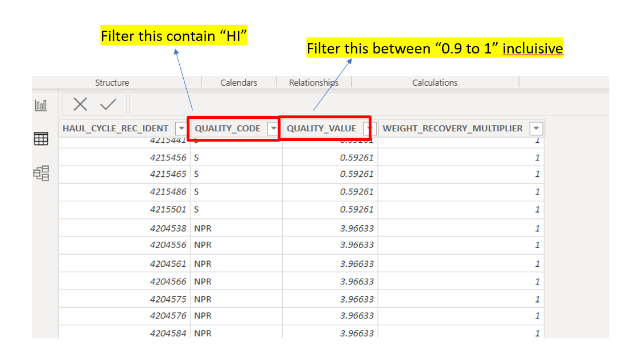Click the HAUL_CYCLE_REC_IDENT column header
Viewport: 627px width, 364px height.
tap(115, 129)
